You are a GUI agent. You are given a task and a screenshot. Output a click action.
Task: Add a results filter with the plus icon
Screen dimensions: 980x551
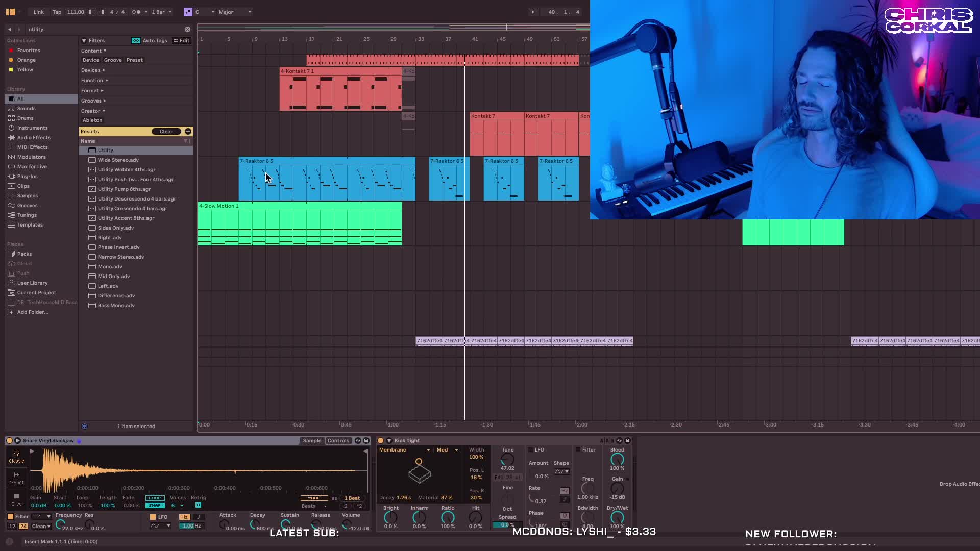(188, 131)
